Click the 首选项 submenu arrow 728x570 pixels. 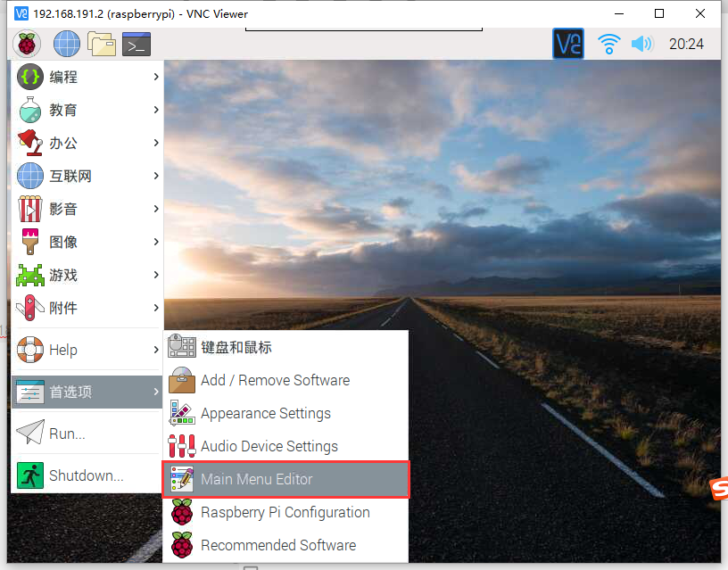point(156,392)
